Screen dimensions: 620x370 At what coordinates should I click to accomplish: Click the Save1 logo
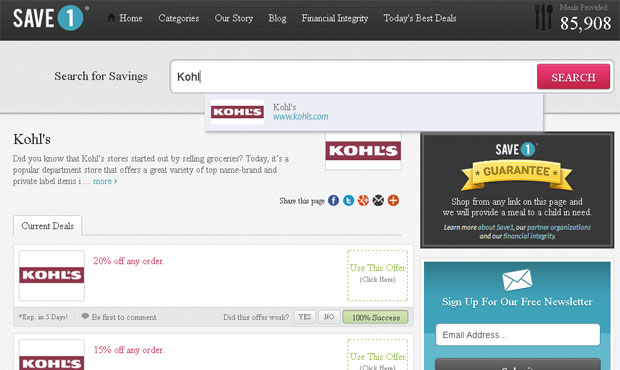pyautogui.click(x=50, y=18)
